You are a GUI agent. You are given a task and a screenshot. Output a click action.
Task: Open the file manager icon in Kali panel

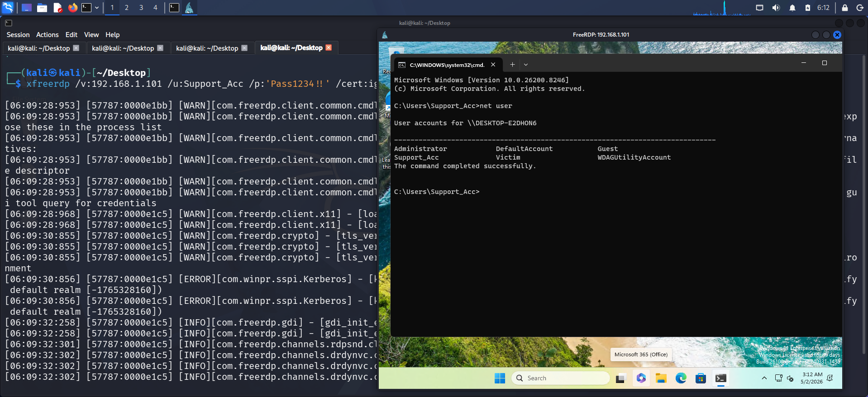point(42,8)
